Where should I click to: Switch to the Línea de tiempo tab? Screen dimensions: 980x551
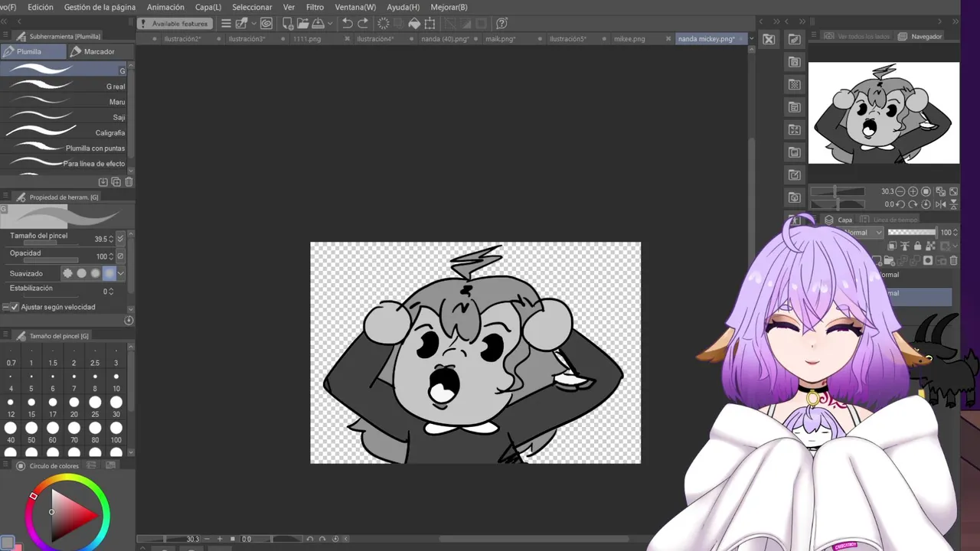(x=889, y=219)
